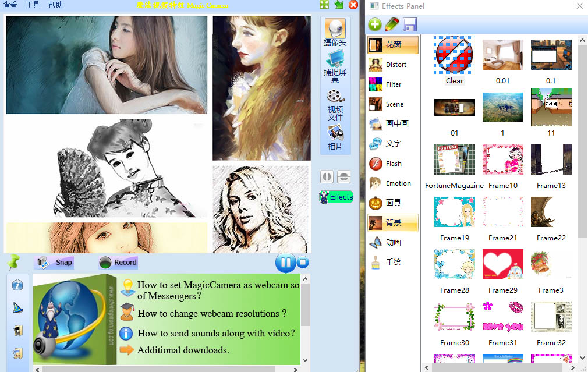Apply the Frame28 thumbnail
588x372 pixels.
[x=455, y=264]
